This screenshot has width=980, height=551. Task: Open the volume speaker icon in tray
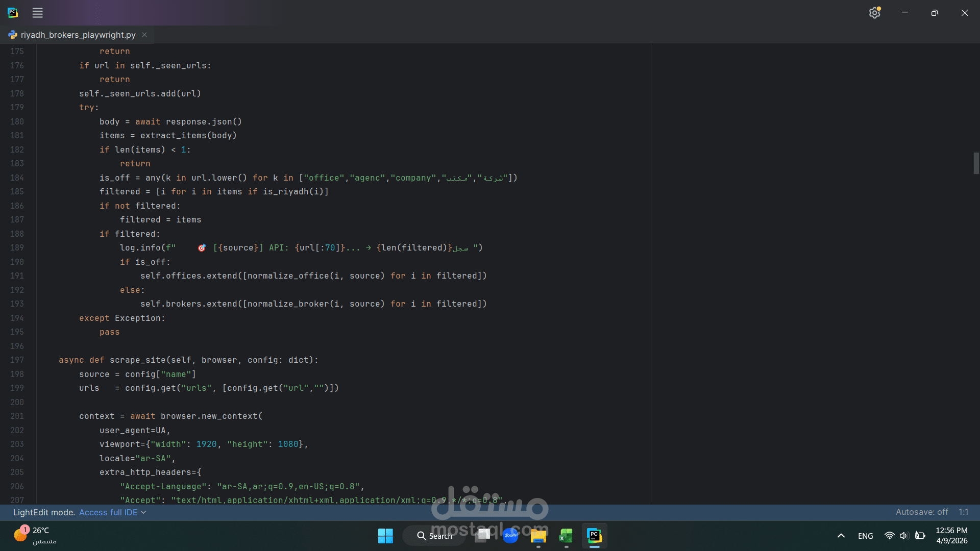coord(904,536)
